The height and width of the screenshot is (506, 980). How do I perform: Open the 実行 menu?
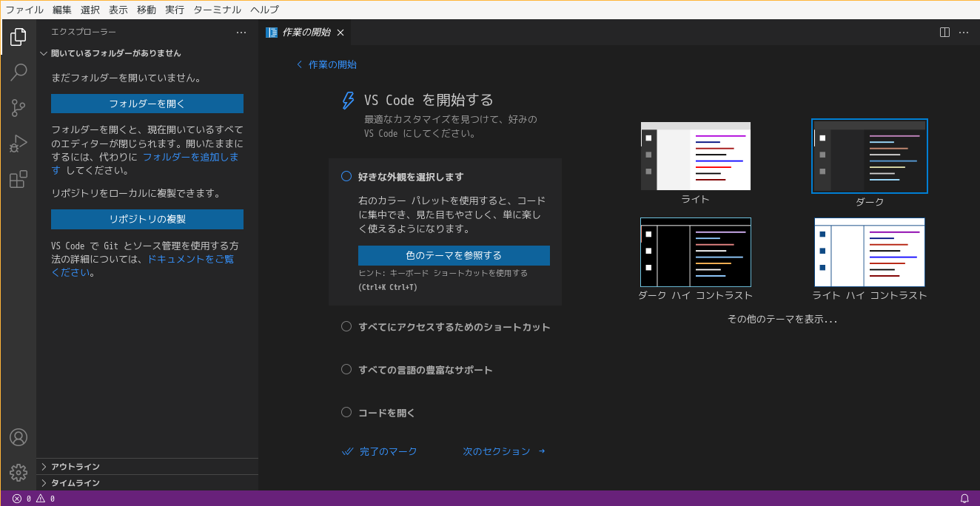pyautogui.click(x=175, y=10)
